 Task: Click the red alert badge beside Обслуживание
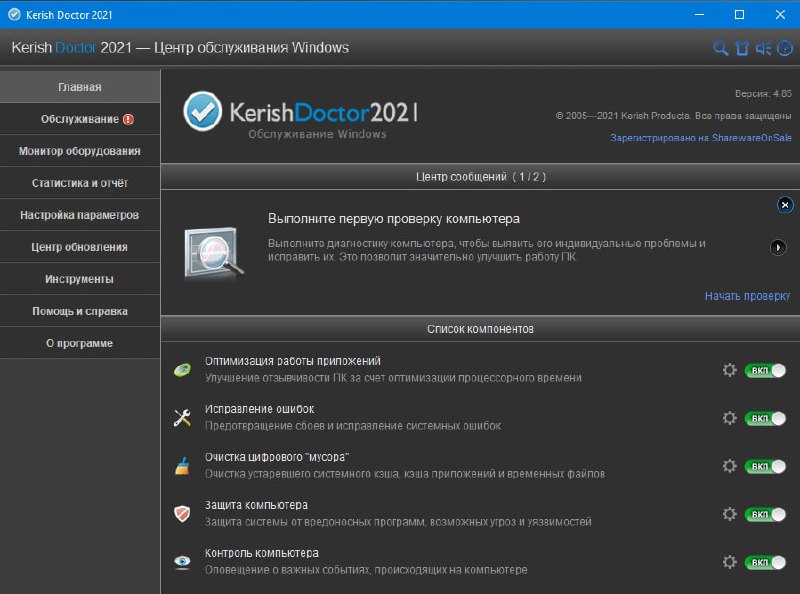[128, 119]
